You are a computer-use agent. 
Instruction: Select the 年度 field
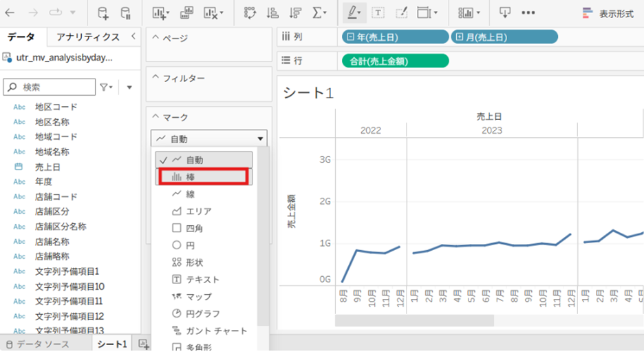(43, 182)
